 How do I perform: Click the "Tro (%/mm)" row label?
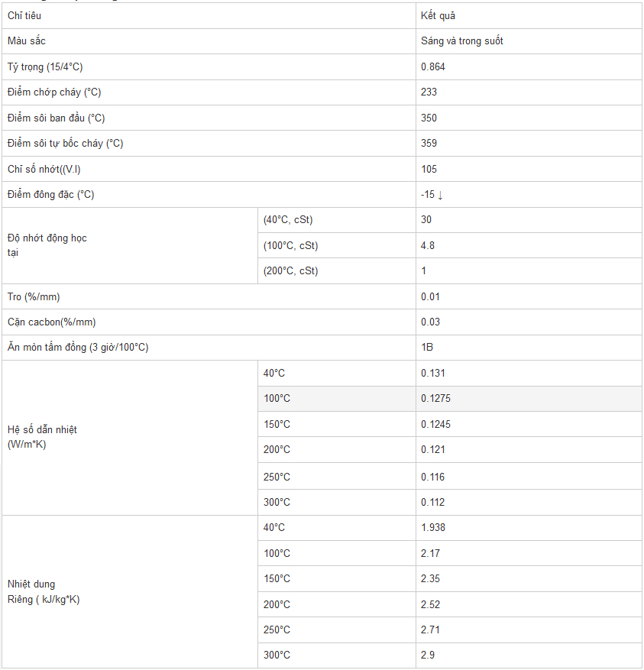[34, 296]
